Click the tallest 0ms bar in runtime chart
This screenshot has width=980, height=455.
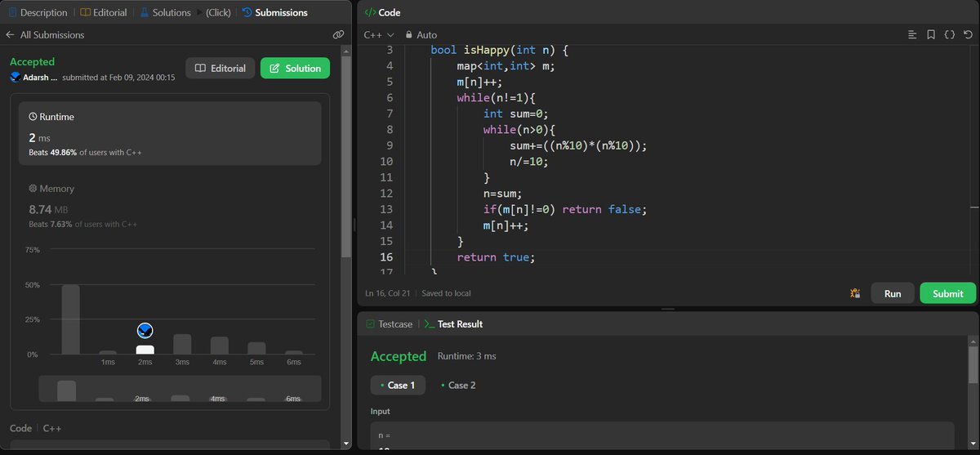click(71, 319)
